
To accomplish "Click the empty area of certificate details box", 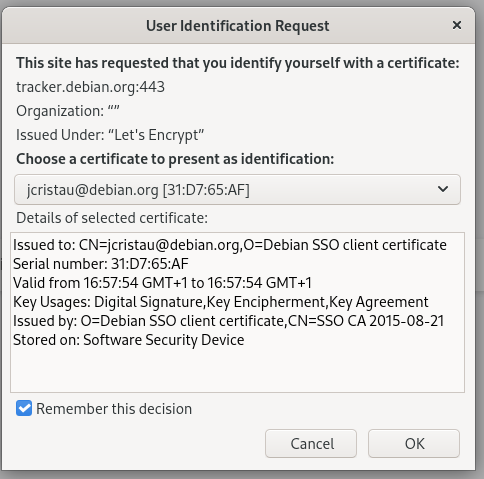I will (237, 370).
